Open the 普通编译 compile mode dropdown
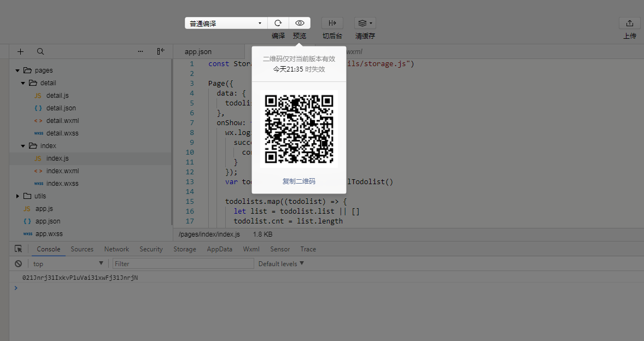 click(226, 23)
